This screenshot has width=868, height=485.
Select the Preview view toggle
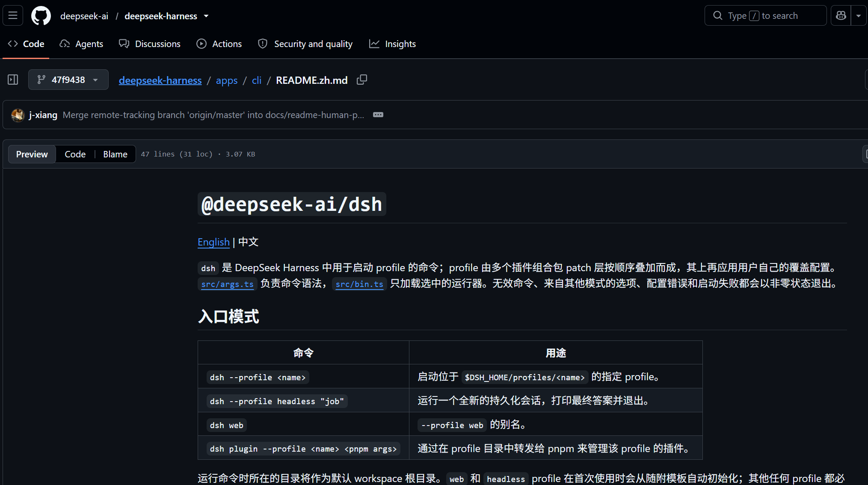(32, 154)
